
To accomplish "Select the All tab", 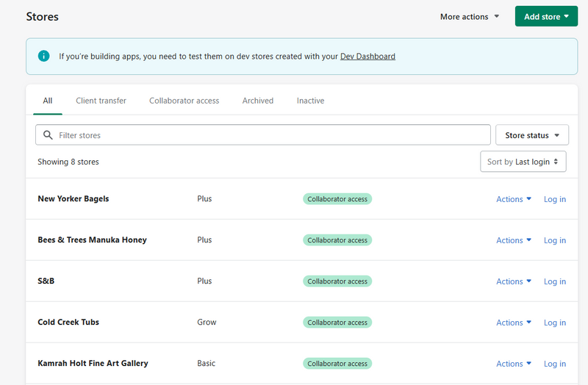I will click(48, 101).
